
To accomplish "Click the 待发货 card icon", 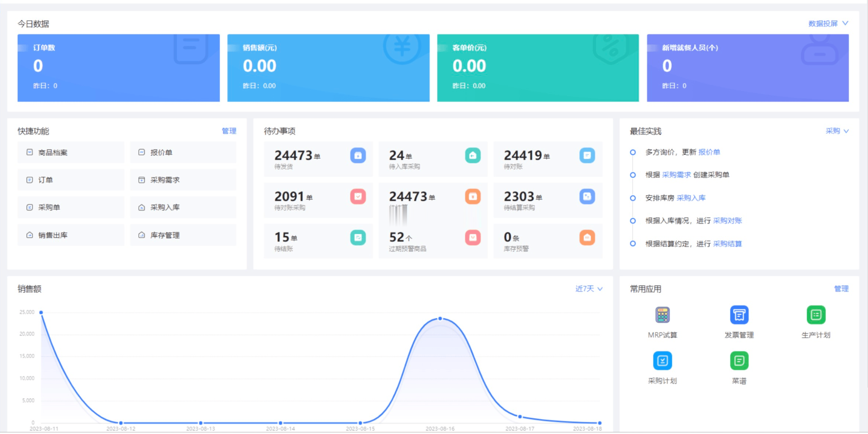I will click(x=358, y=155).
